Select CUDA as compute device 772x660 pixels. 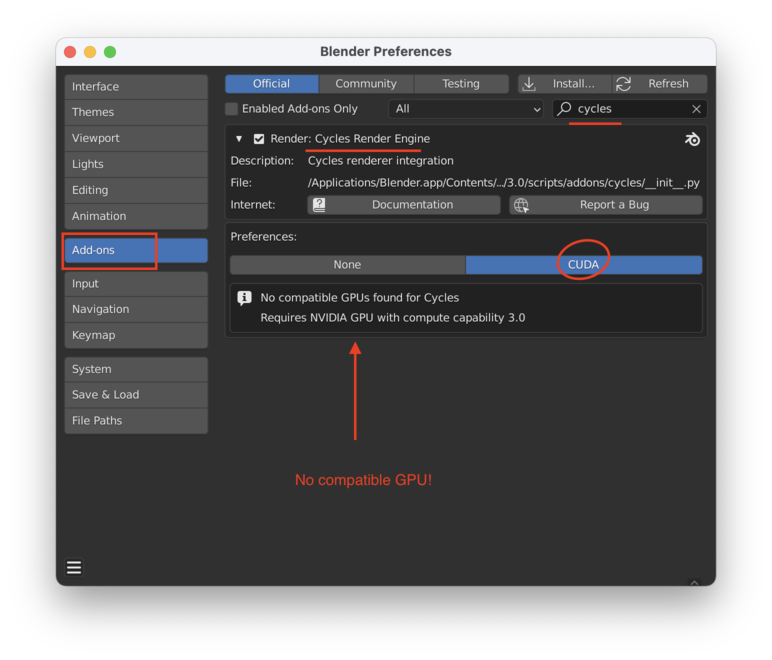(583, 265)
